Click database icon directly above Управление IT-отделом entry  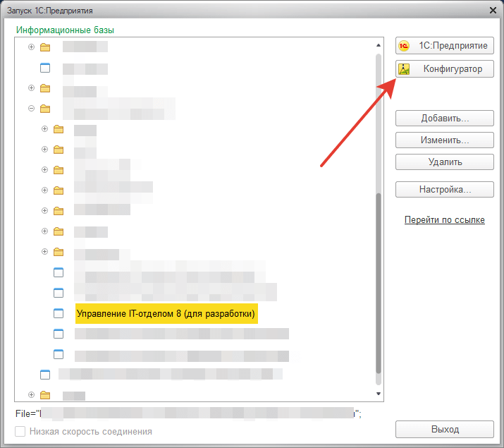(x=59, y=293)
